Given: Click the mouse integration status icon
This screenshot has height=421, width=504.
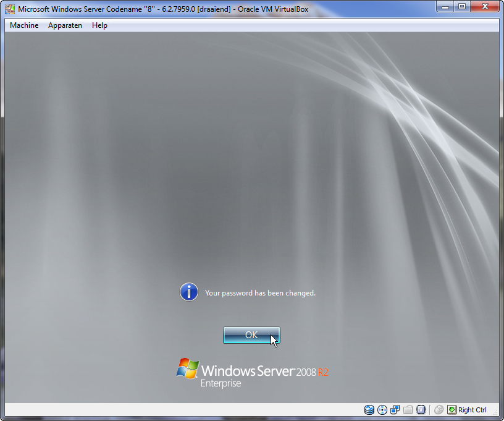Looking at the screenshot, I should click(x=439, y=410).
